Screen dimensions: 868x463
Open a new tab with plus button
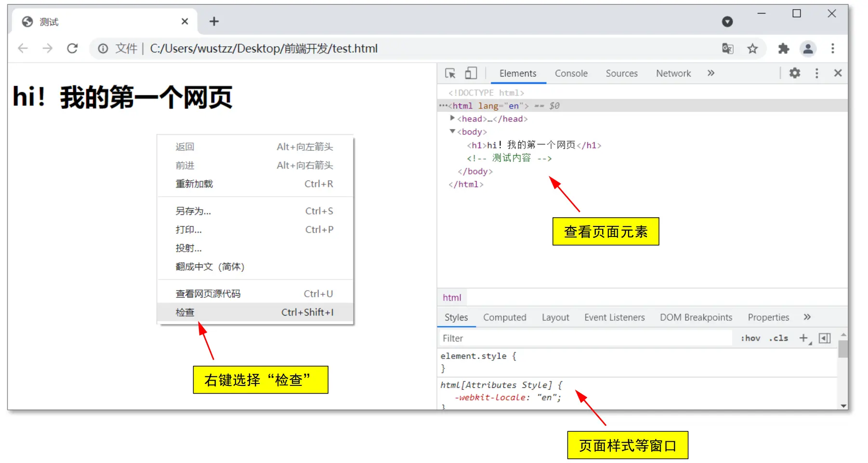pyautogui.click(x=214, y=21)
